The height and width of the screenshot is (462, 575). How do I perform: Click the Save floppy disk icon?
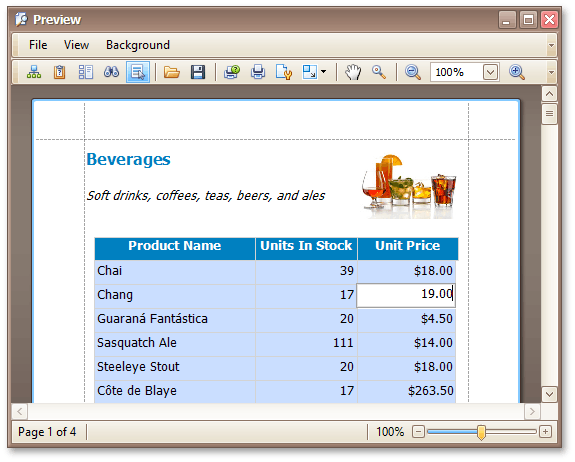click(198, 72)
